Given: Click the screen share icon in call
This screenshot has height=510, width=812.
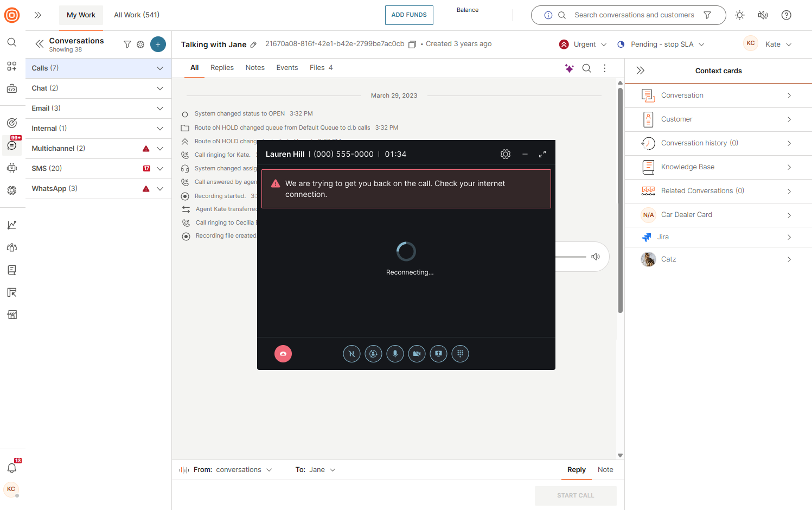Looking at the screenshot, I should tap(438, 354).
